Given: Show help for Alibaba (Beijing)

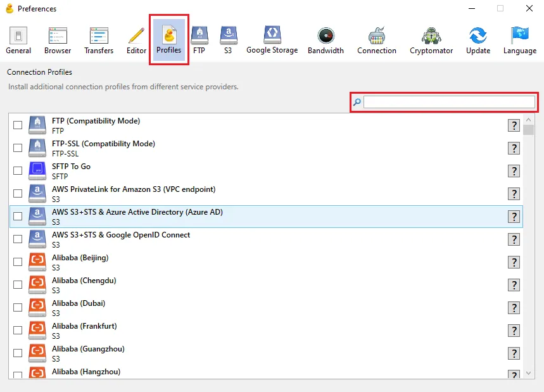Looking at the screenshot, I should (514, 262).
